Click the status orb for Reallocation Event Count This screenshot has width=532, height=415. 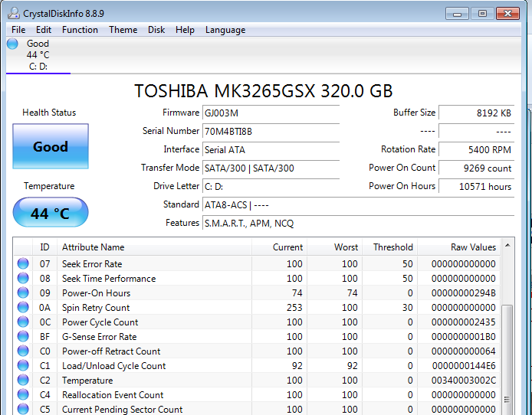23,395
